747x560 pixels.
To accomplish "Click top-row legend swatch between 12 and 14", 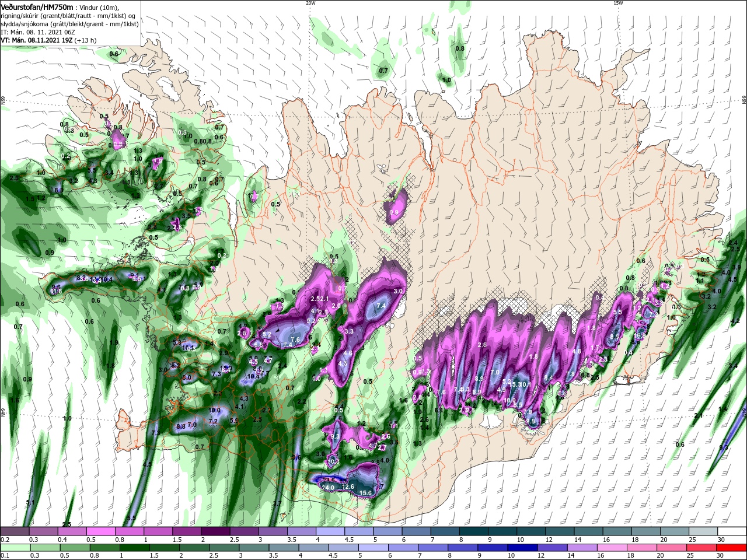I will click(x=560, y=531).
